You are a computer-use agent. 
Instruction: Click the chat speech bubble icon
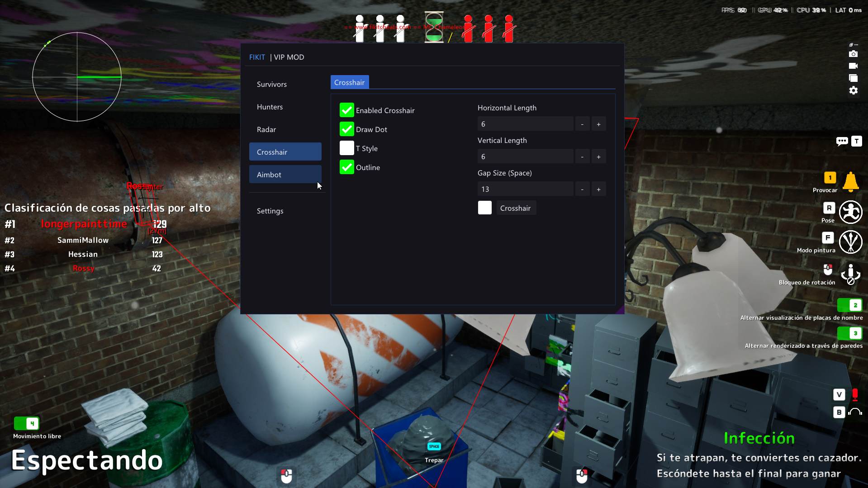point(842,142)
